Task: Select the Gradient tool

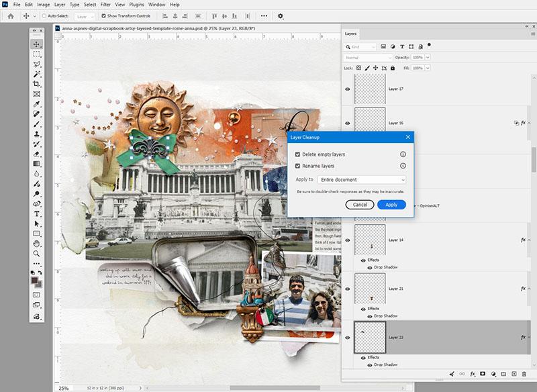Action: pos(36,164)
